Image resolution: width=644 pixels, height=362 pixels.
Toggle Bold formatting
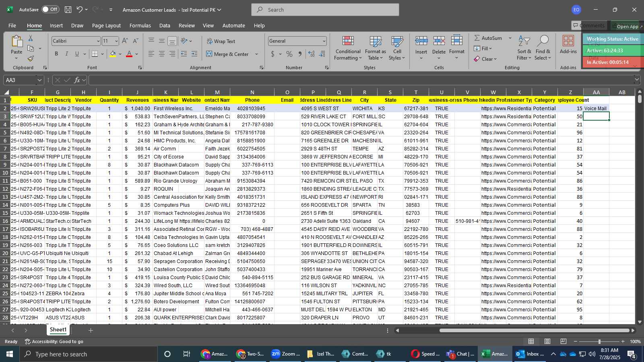coord(56,54)
